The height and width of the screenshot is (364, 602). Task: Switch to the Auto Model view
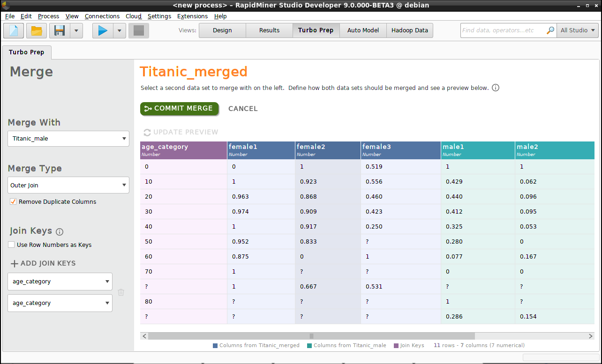click(x=363, y=30)
